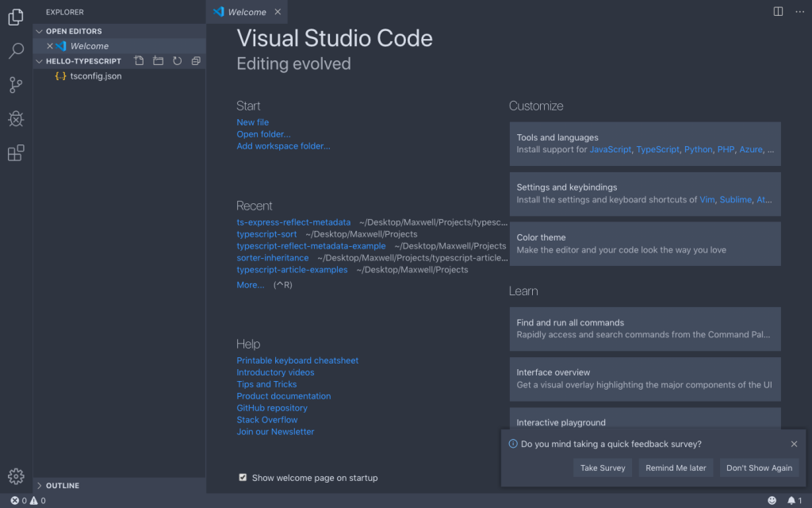Uncheck Show welcome page on startup

(243, 478)
